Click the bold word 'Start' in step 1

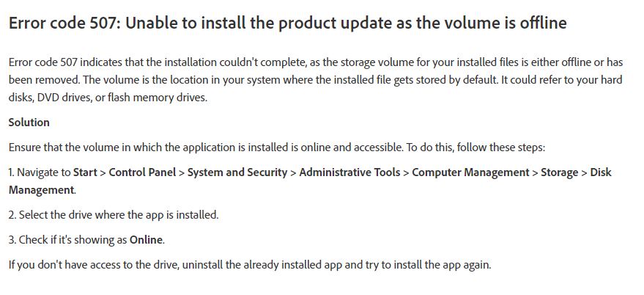pyautogui.click(x=86, y=172)
